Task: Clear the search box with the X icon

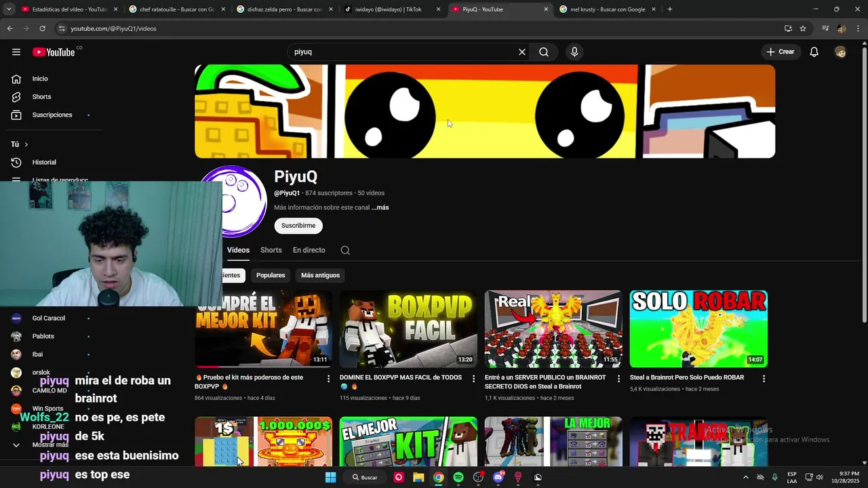Action: click(522, 52)
